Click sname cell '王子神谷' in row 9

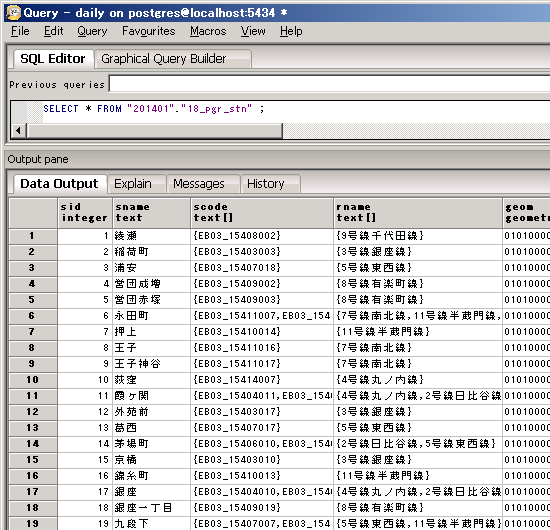click(152, 364)
